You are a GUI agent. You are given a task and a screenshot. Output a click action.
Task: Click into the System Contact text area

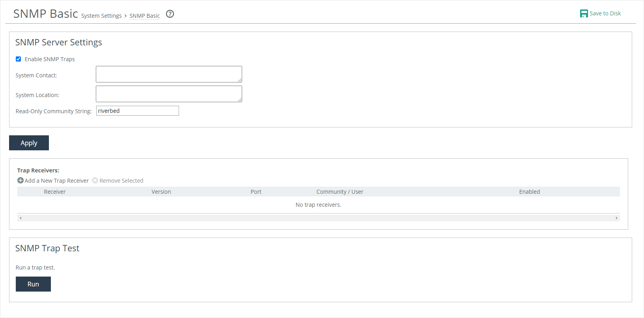tap(169, 74)
